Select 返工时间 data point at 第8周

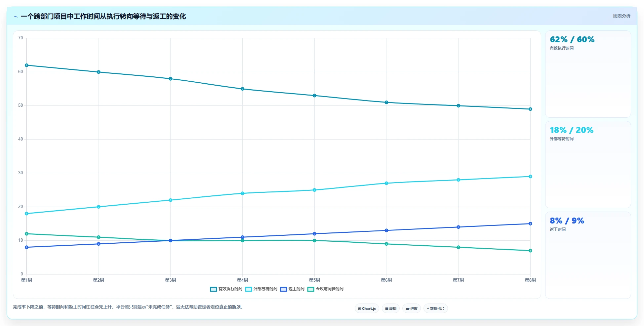tap(530, 224)
